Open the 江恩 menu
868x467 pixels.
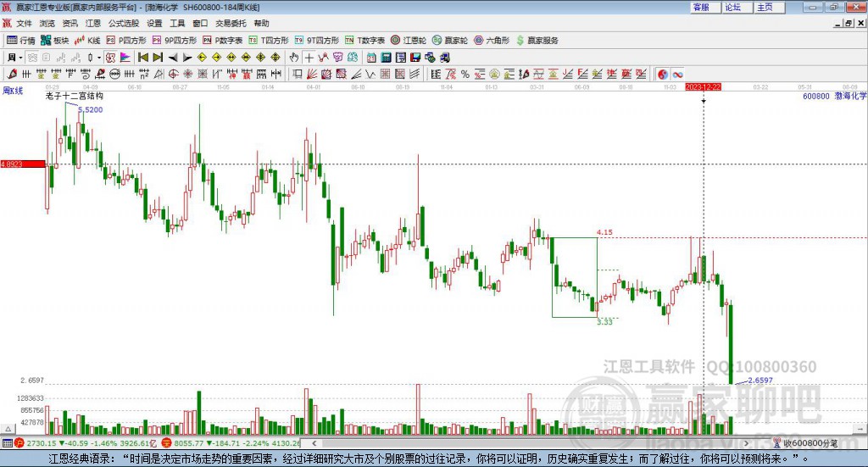click(93, 23)
